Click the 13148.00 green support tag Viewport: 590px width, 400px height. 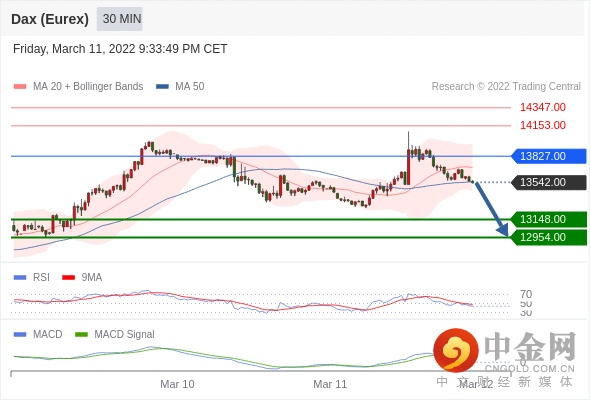click(x=549, y=219)
